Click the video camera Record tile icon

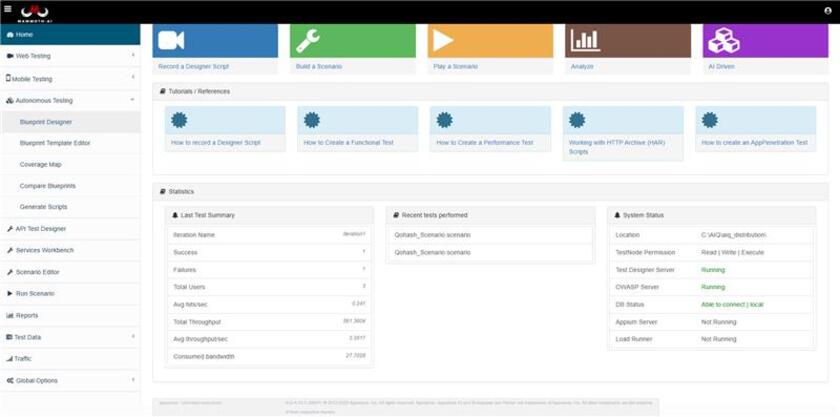point(171,40)
